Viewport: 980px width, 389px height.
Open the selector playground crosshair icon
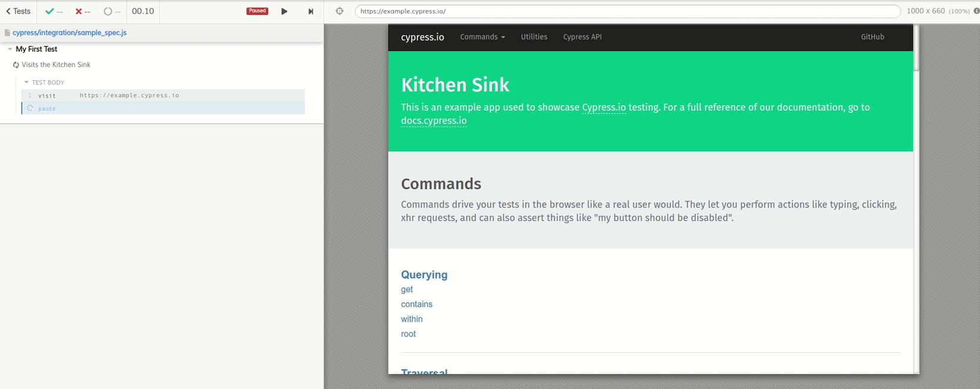click(x=340, y=11)
